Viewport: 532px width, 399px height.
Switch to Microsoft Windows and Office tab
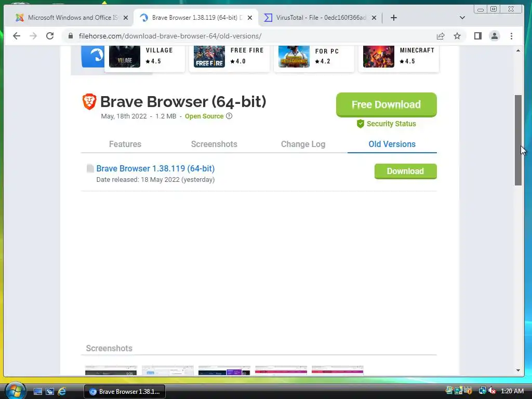[x=71, y=18]
